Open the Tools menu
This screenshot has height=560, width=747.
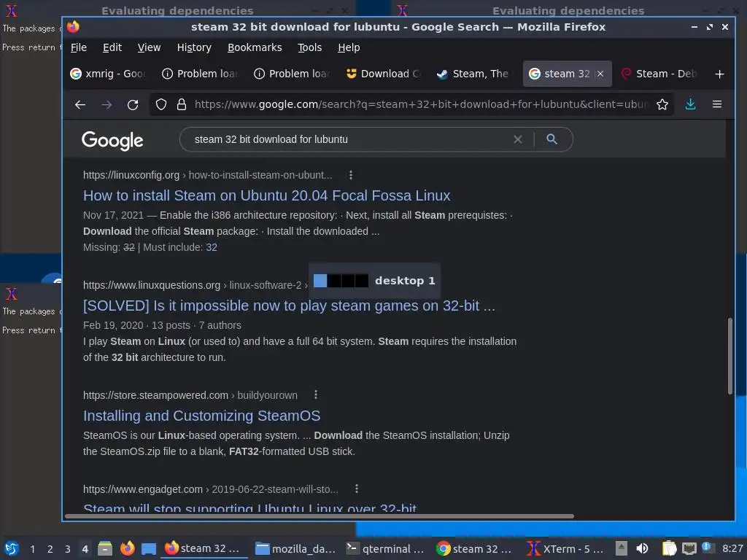309,47
